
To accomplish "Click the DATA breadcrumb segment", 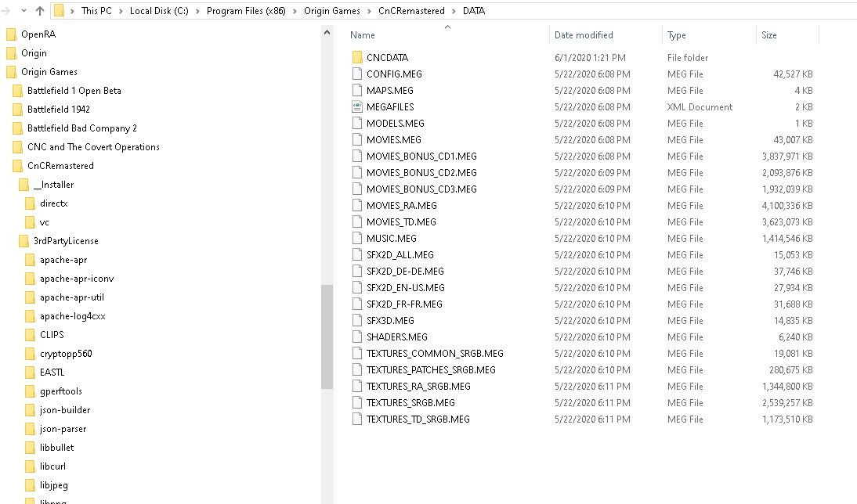I will point(474,11).
